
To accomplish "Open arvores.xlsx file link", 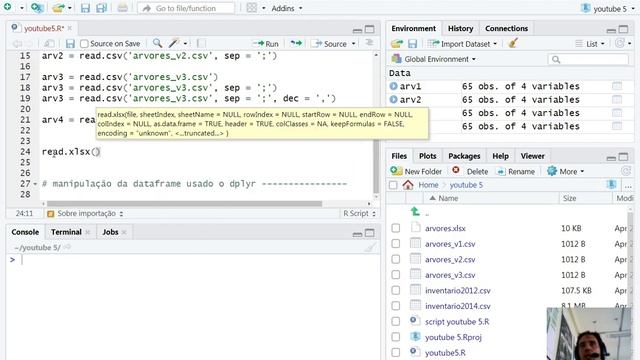I will tap(445, 229).
